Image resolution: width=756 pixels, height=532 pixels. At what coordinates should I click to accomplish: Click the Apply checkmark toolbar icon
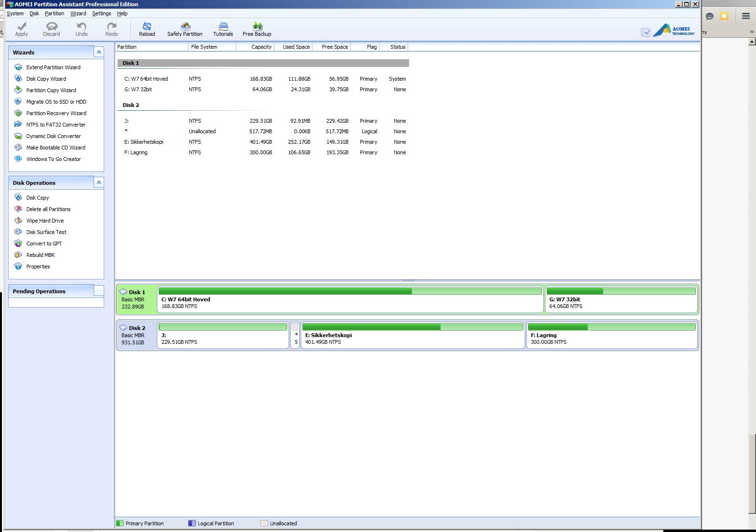[22, 26]
